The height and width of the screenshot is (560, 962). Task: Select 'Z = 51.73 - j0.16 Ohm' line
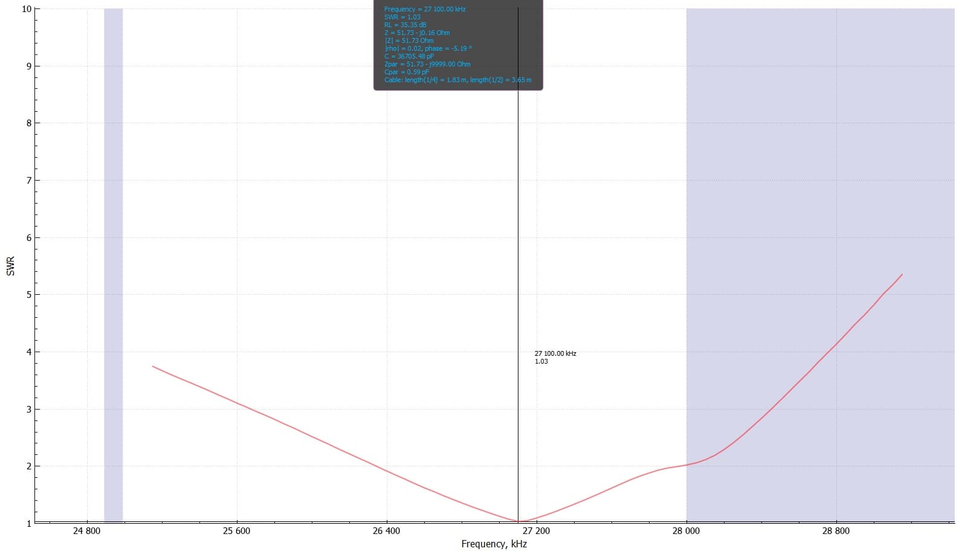pyautogui.click(x=417, y=33)
